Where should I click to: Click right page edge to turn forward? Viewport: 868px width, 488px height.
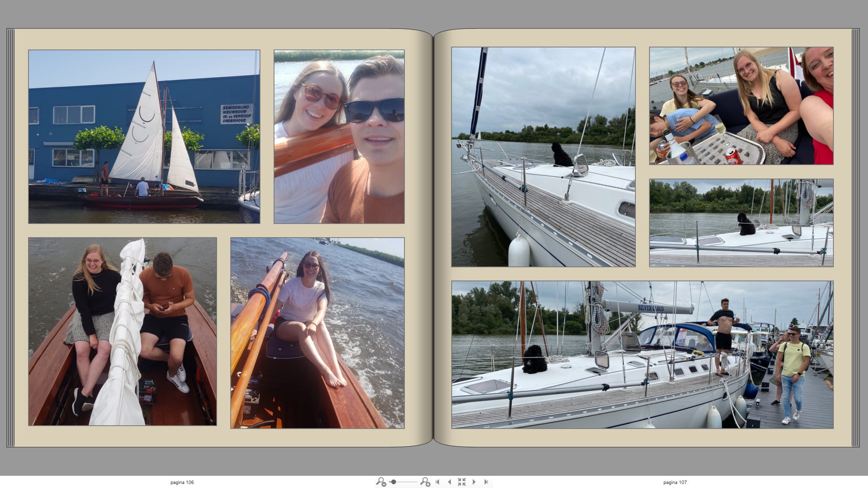855,237
